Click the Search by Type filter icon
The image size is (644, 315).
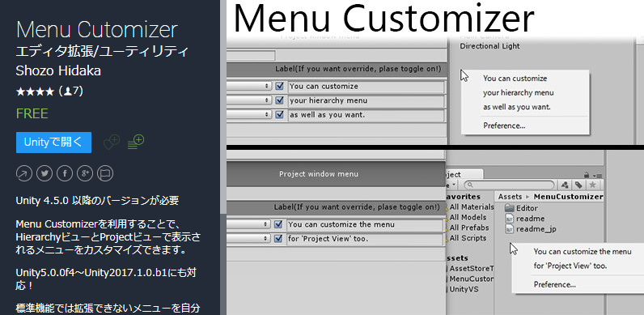[566, 185]
